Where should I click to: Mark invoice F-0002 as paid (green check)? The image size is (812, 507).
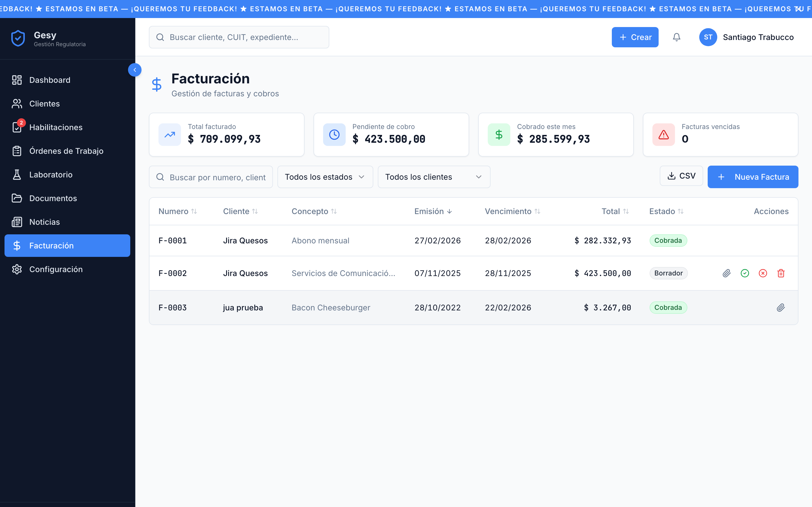click(745, 273)
